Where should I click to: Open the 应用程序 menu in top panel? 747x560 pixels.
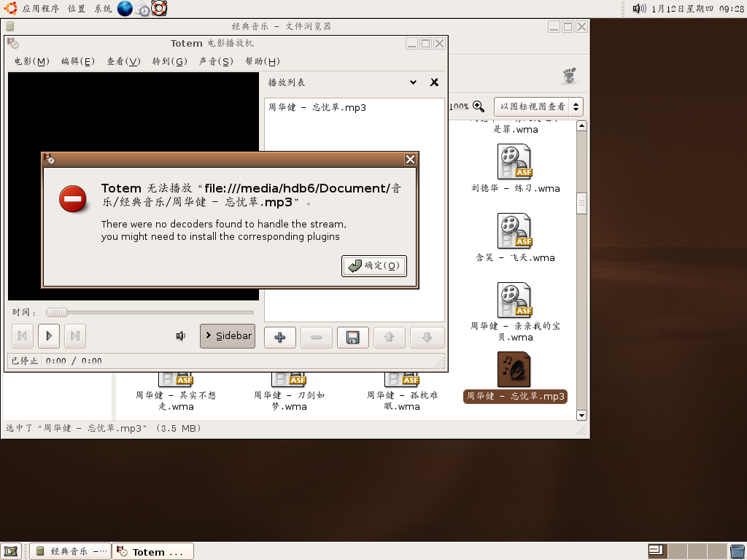pos(40,9)
